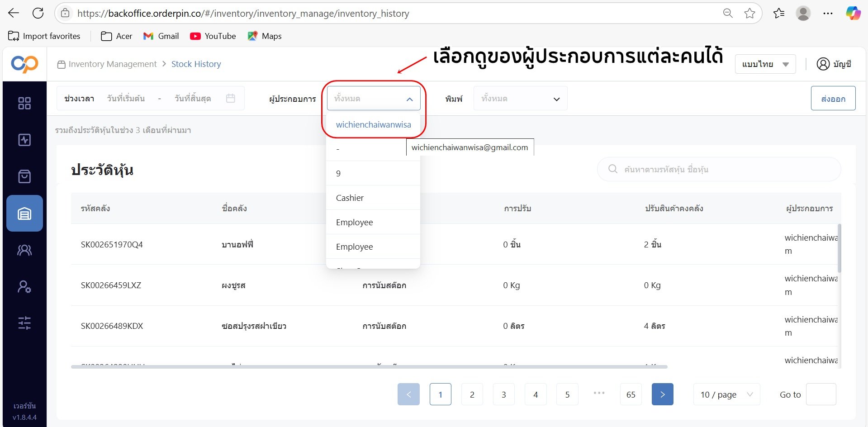Select option 9 in operator list
Image resolution: width=868 pixels, height=427 pixels.
pos(373,173)
